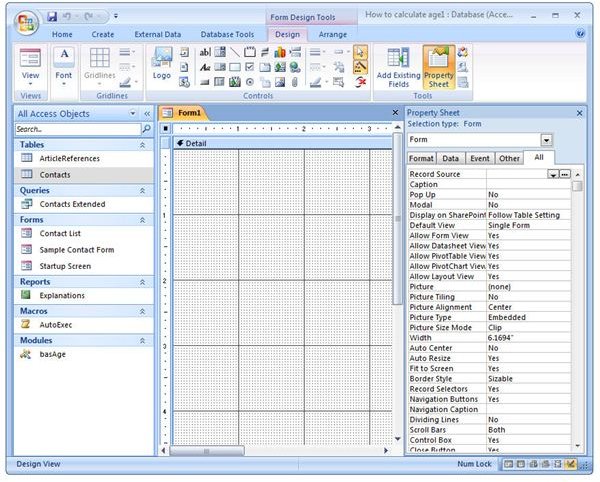The height and width of the screenshot is (482, 600).
Task: Open the External Data tab
Action: coord(158,34)
